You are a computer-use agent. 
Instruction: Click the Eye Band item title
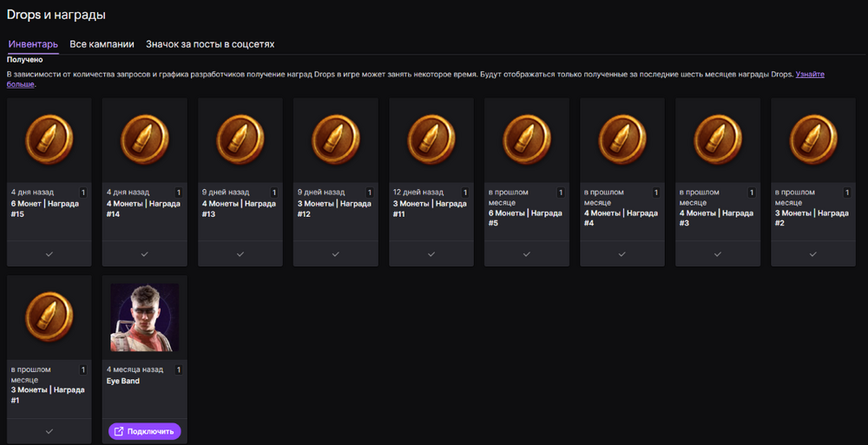pyautogui.click(x=123, y=381)
